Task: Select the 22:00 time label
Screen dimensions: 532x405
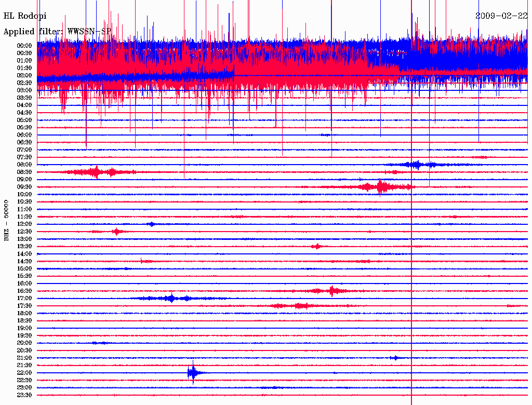Action: click(x=24, y=373)
